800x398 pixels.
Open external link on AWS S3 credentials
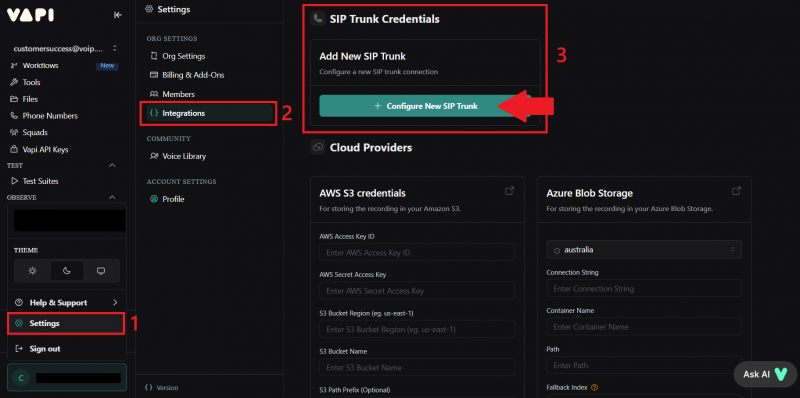[509, 191]
